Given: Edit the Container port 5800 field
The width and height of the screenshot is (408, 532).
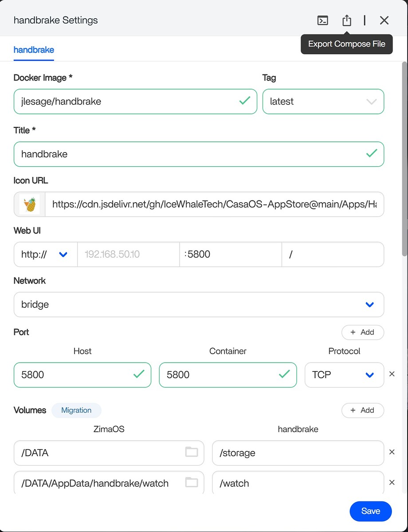Looking at the screenshot, I should click(228, 375).
